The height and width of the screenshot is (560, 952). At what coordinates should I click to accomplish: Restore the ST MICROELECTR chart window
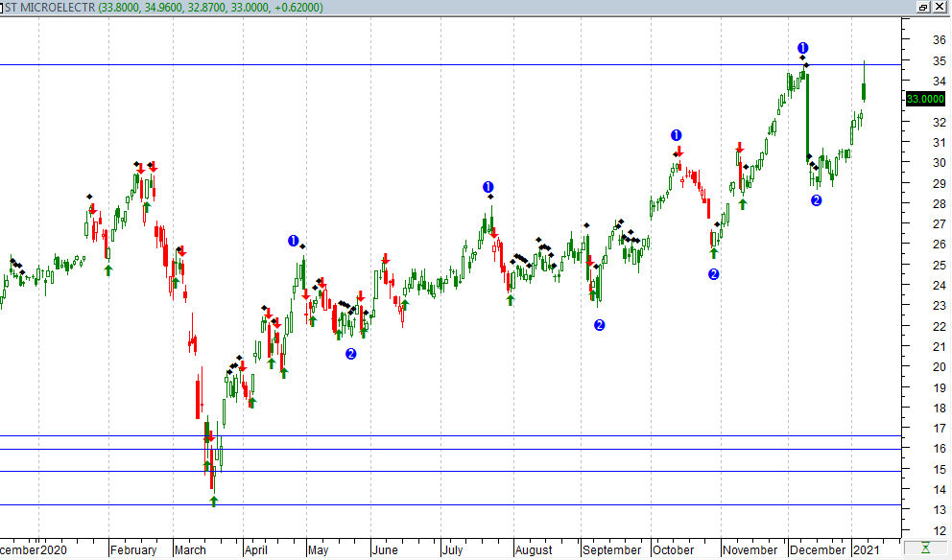(923, 7)
